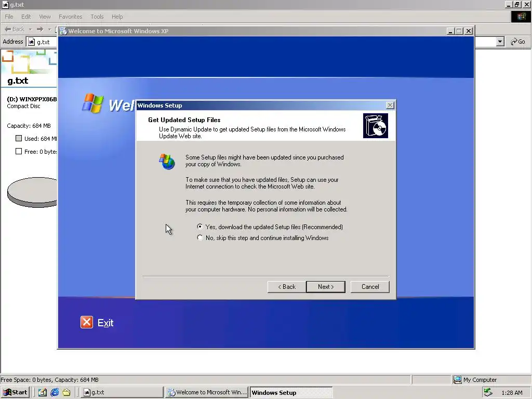Click the address bar g.txt file icon
This screenshot has width=532, height=399.
[x=32, y=42]
